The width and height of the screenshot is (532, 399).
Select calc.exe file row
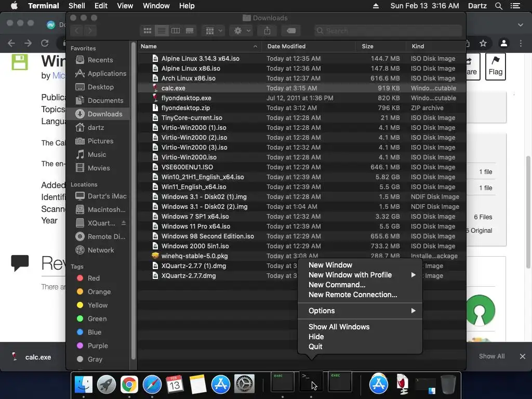click(x=302, y=88)
